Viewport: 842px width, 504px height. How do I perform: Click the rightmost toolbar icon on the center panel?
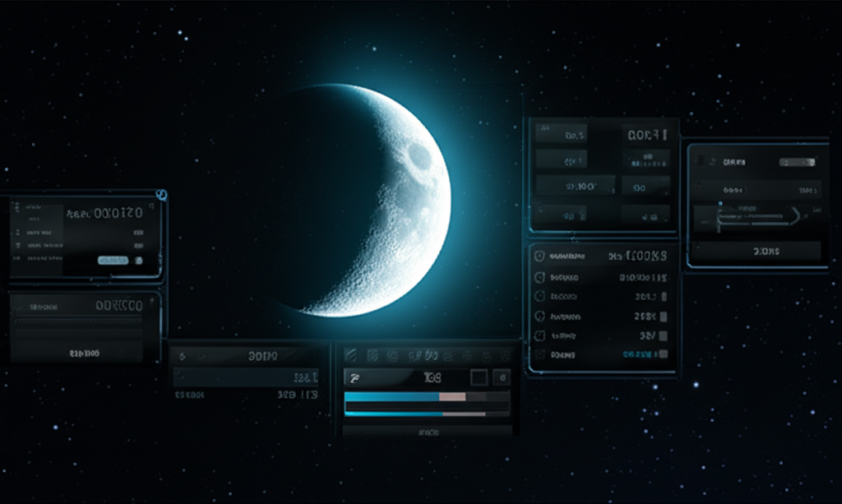pyautogui.click(x=505, y=355)
